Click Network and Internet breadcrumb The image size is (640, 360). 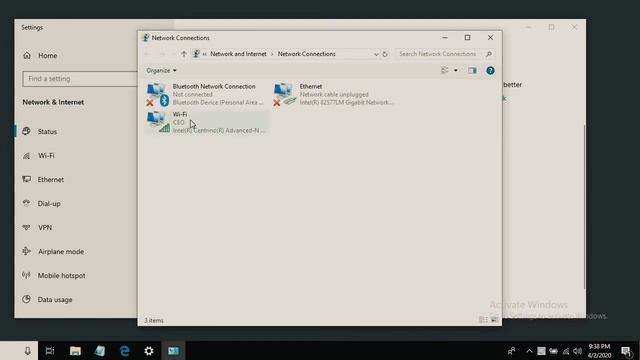[x=238, y=54]
